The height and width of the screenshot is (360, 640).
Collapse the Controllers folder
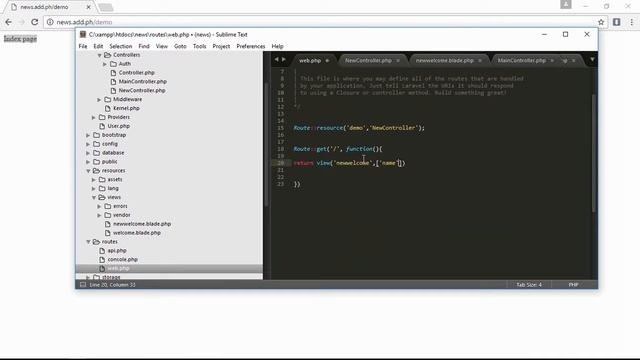click(99, 55)
